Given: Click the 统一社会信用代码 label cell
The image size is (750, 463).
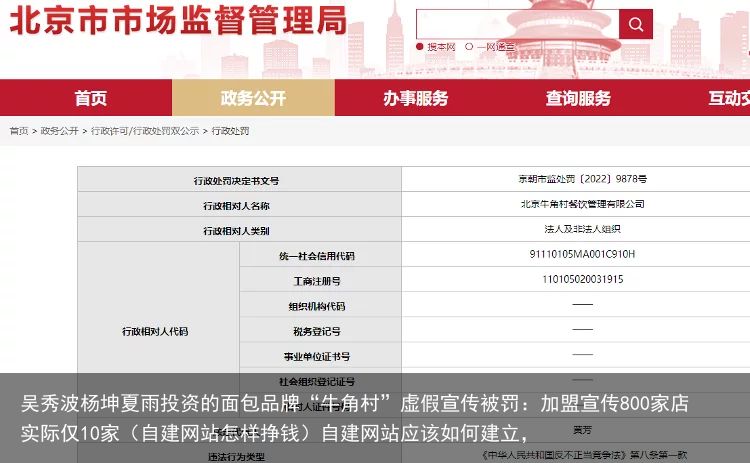Looking at the screenshot, I should (320, 255).
